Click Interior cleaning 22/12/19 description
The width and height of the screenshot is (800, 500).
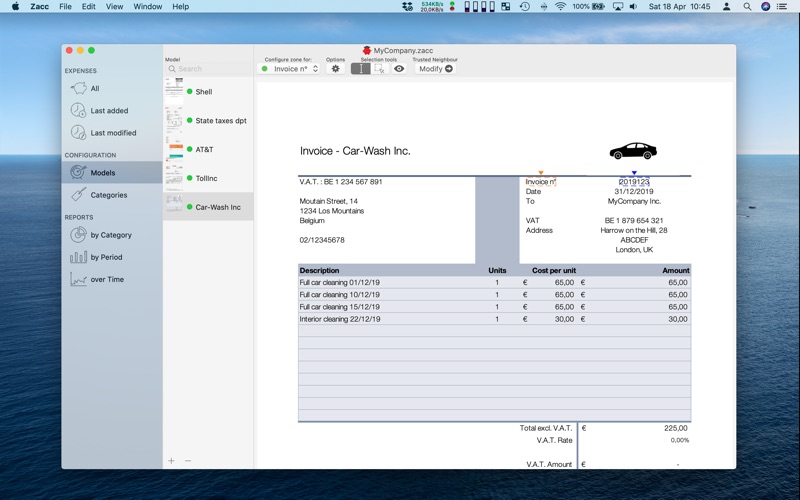(x=340, y=319)
